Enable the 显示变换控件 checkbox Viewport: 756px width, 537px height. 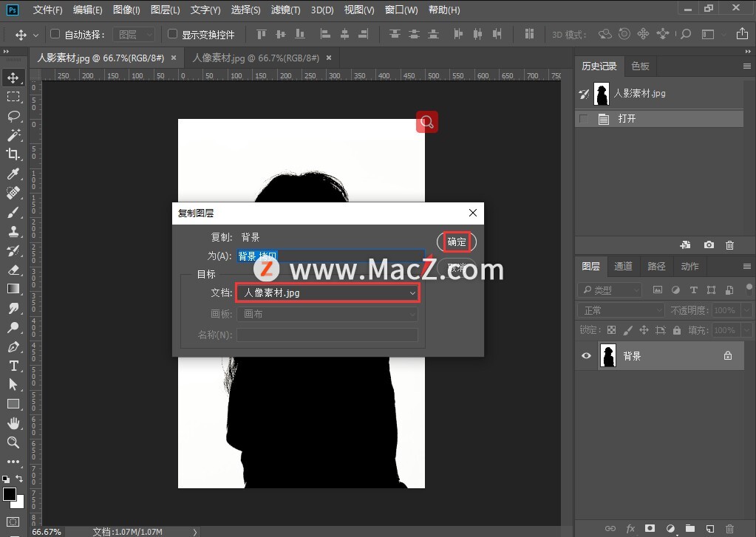coord(172,34)
